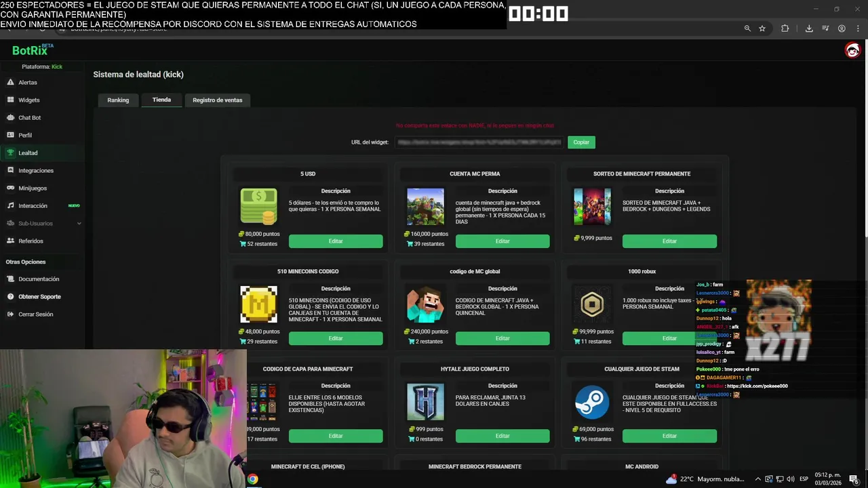Click the Hytale logo image

click(x=425, y=402)
